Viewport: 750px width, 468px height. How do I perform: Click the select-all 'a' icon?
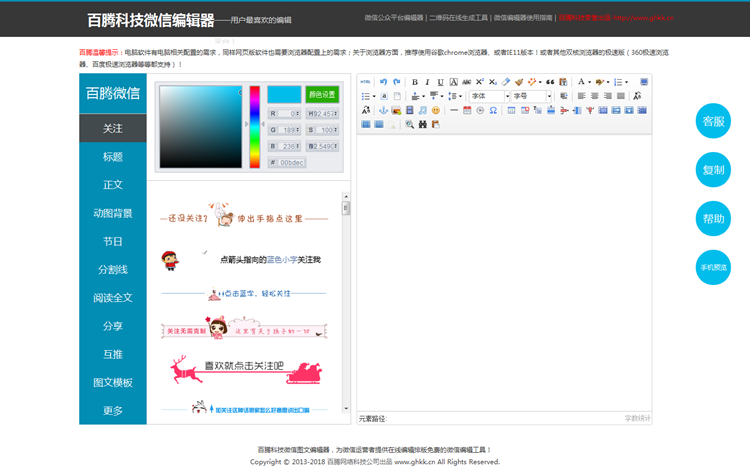pyautogui.click(x=384, y=96)
